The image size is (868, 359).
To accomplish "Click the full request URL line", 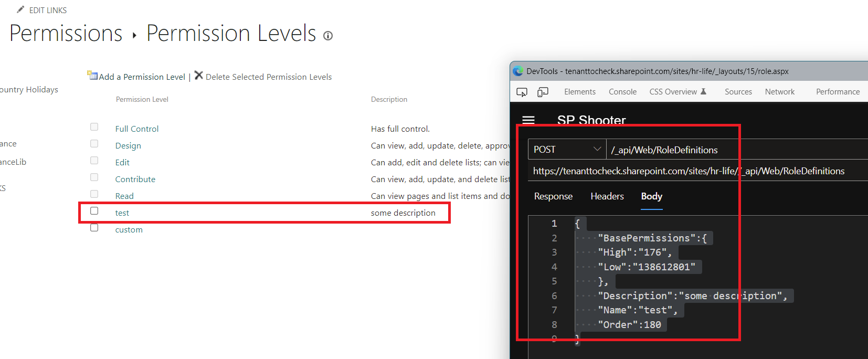I will click(689, 171).
